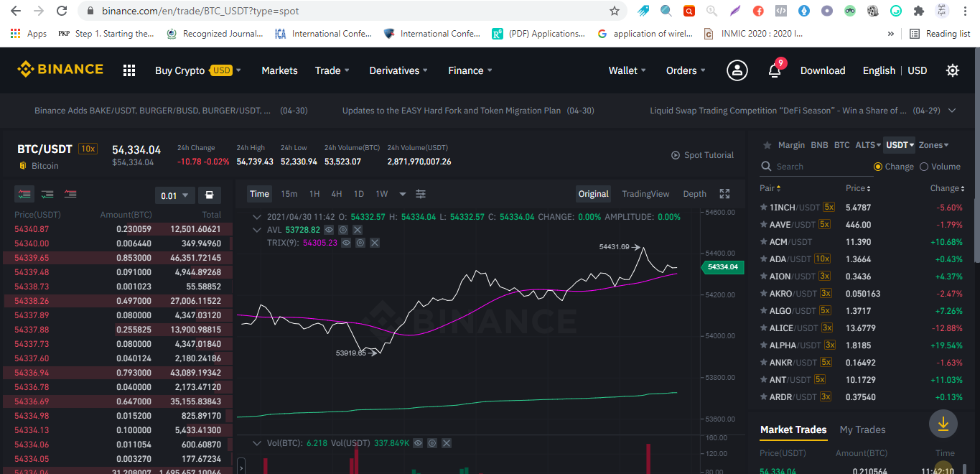Image resolution: width=980 pixels, height=474 pixels.
Task: Toggle Vol(BTC) indicator visibility eye
Action: tap(418, 443)
